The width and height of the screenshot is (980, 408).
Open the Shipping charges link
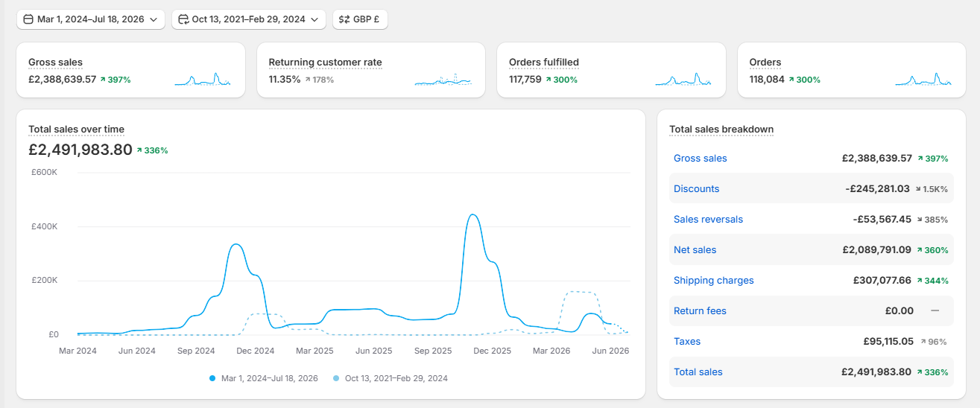[713, 280]
